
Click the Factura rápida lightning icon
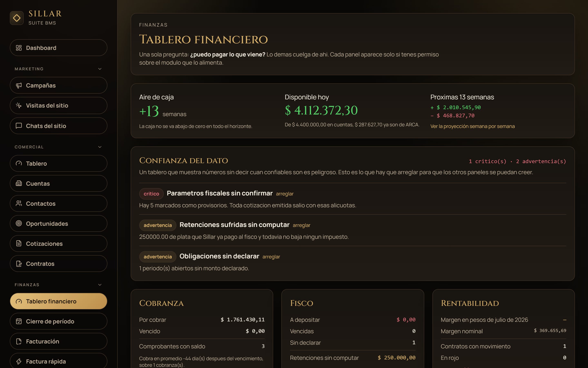coord(19,361)
